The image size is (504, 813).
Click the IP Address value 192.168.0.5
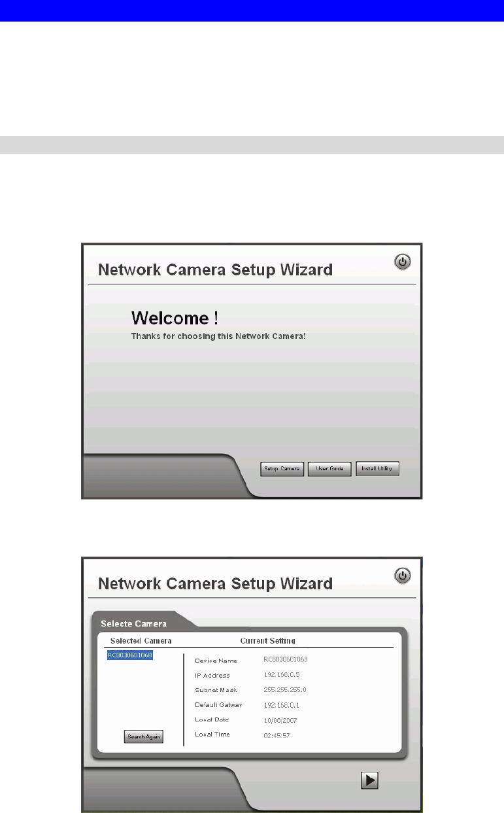click(281, 674)
